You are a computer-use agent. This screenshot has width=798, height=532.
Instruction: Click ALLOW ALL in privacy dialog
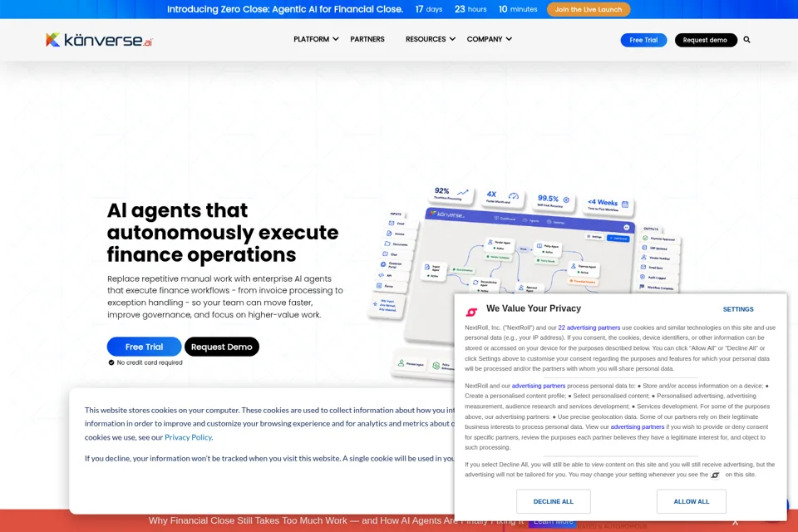point(691,501)
